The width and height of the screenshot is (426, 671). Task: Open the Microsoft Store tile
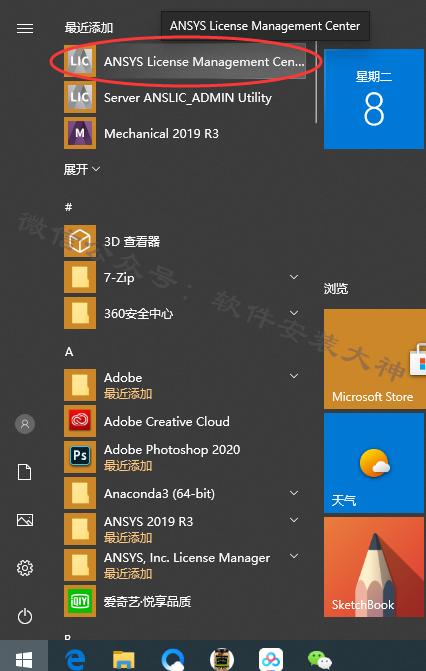click(375, 359)
